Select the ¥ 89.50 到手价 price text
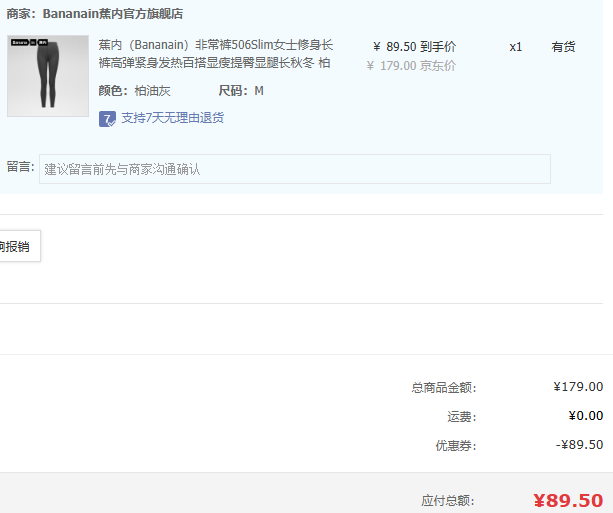Image resolution: width=613 pixels, height=513 pixels. (414, 47)
